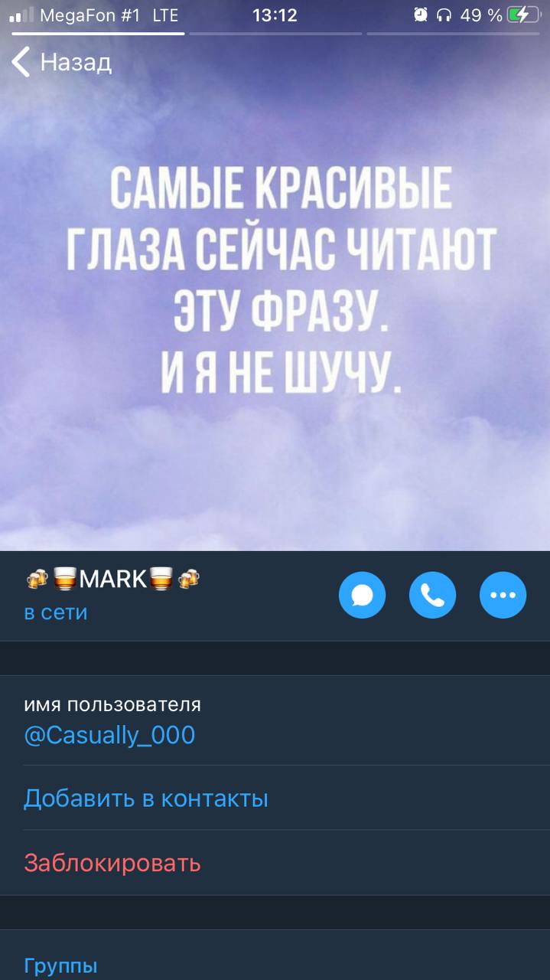Viewport: 550px width, 980px height.
Task: Go back via the Назад label
Action: pos(76,62)
